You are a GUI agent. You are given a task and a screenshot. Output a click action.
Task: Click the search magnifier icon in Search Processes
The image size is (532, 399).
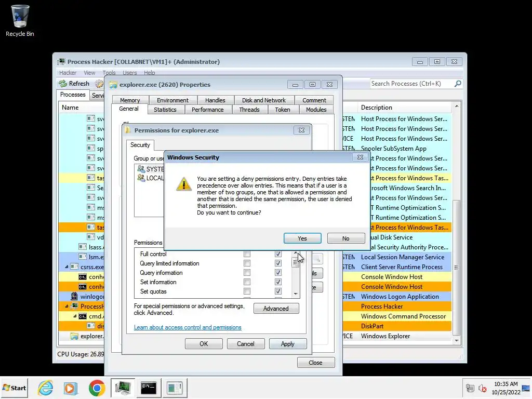458,84
